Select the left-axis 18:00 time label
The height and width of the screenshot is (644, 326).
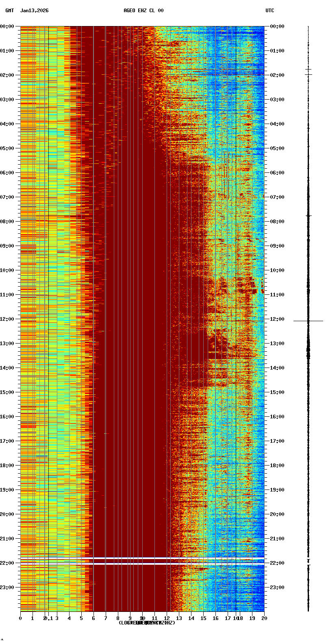(7, 466)
